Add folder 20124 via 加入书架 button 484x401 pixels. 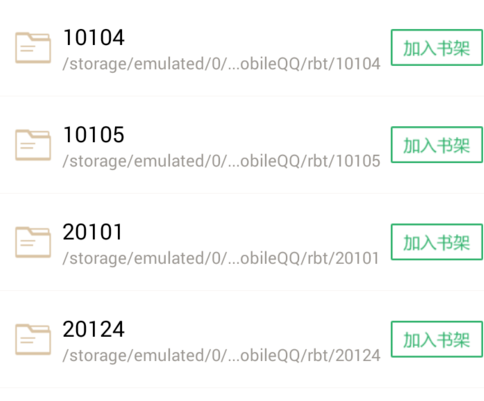437,339
